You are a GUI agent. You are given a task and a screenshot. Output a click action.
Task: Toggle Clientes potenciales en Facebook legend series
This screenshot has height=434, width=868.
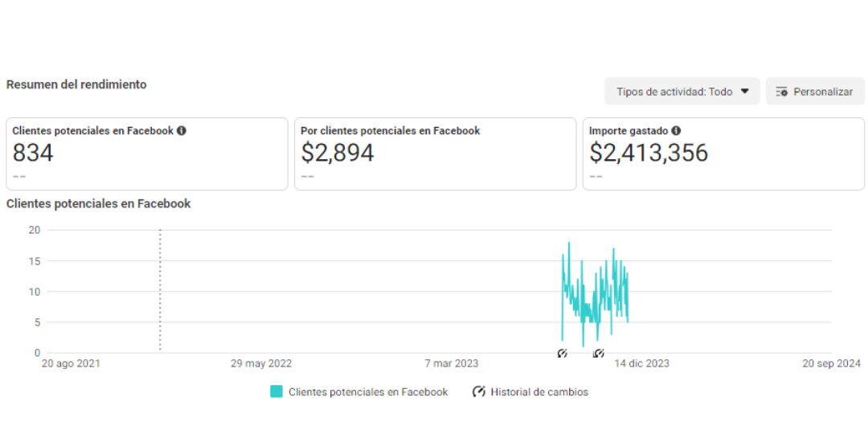click(359, 392)
